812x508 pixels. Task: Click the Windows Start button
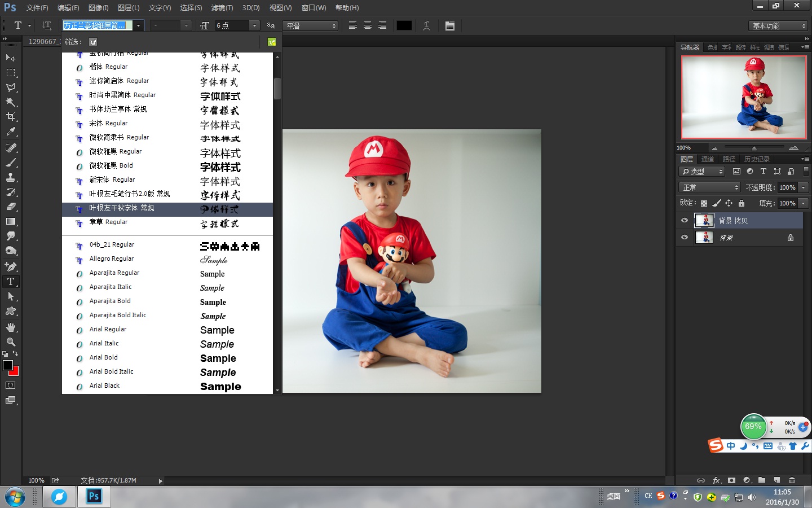point(15,497)
